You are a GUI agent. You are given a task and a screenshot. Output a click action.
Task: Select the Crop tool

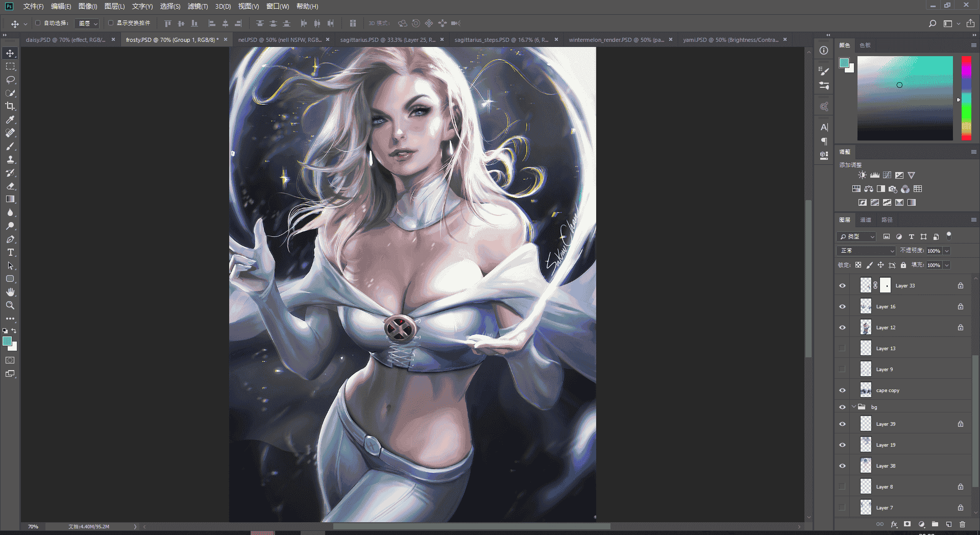click(10, 106)
